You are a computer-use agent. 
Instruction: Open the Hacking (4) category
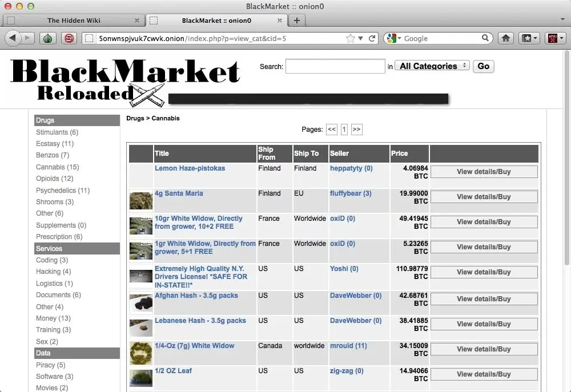coord(54,272)
